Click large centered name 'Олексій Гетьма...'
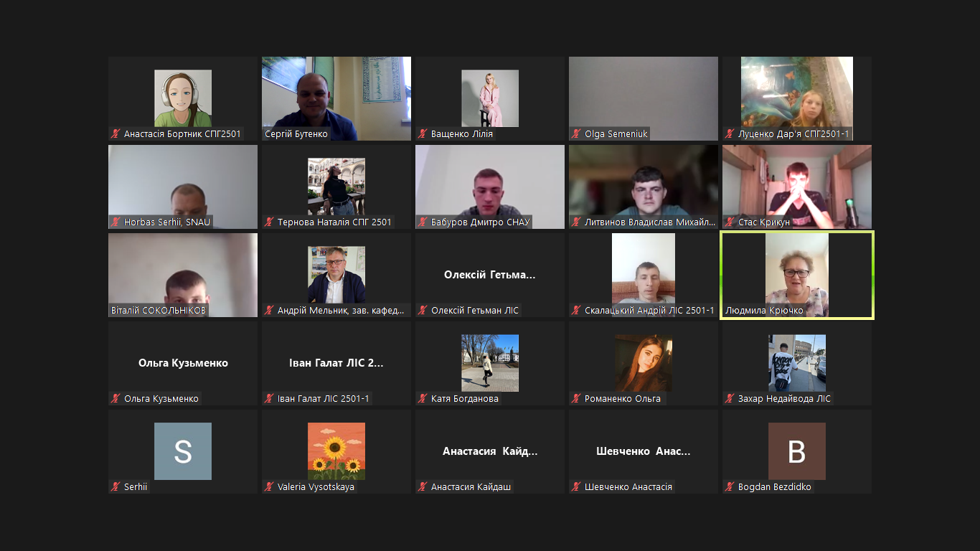 coord(490,275)
